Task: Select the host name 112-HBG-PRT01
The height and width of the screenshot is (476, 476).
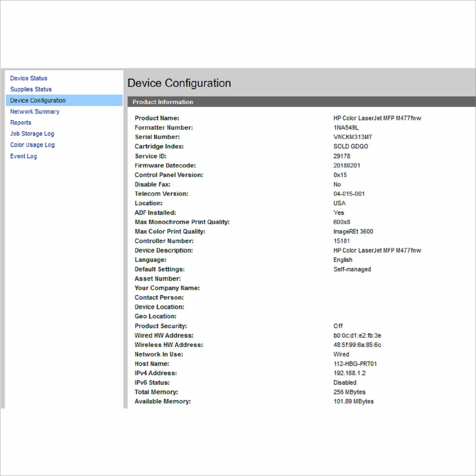Action: coord(355,364)
